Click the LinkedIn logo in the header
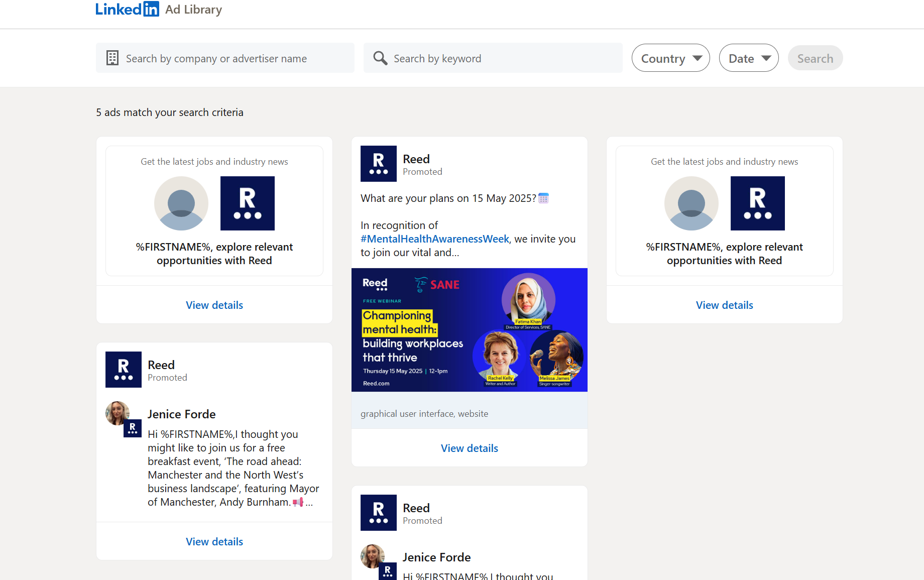This screenshot has width=924, height=580. pos(127,9)
